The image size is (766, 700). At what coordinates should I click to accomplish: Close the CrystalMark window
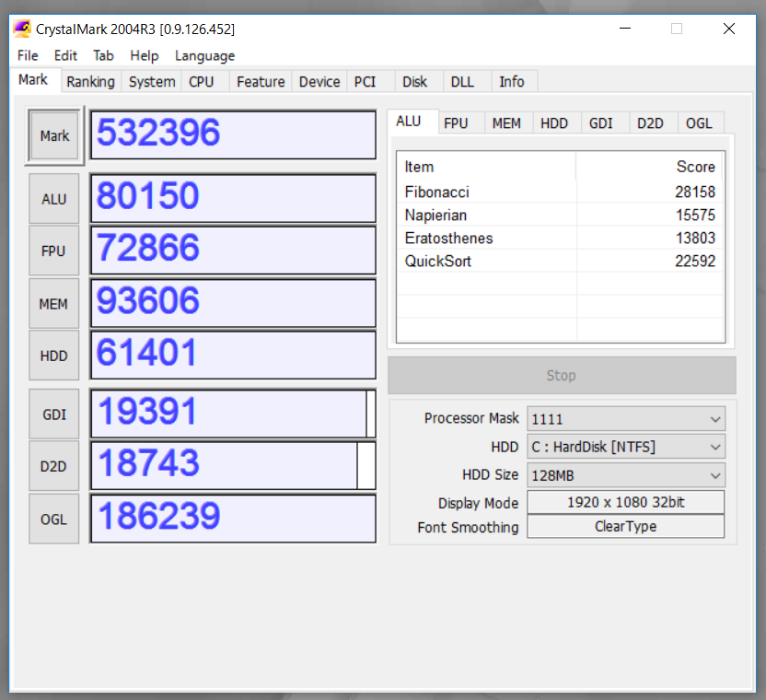[729, 29]
